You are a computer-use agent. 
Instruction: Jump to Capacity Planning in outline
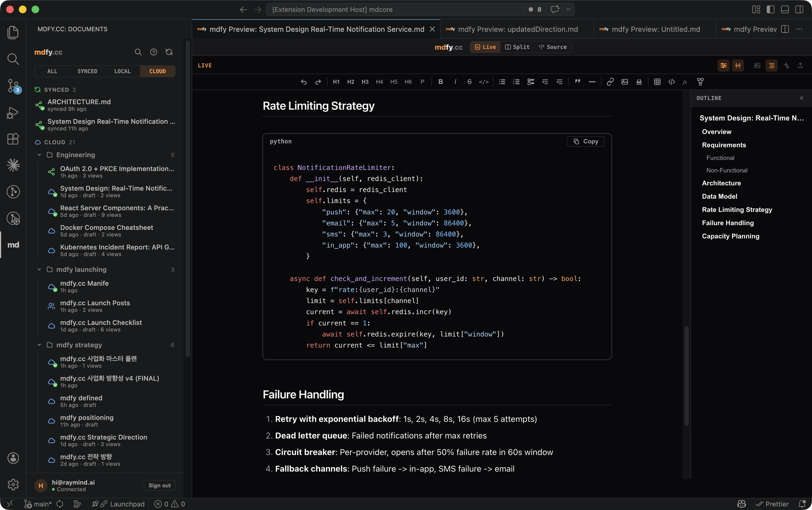click(731, 236)
